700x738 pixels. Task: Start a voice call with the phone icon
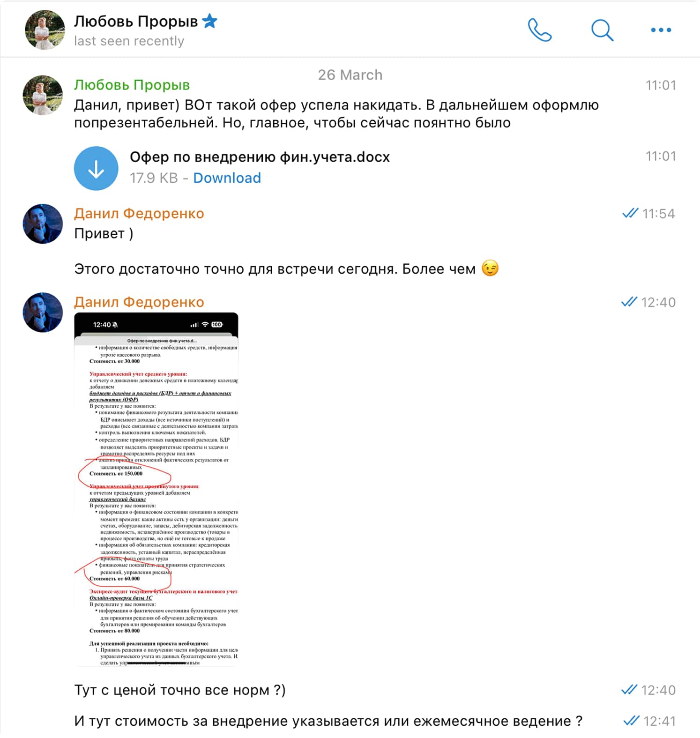(540, 30)
